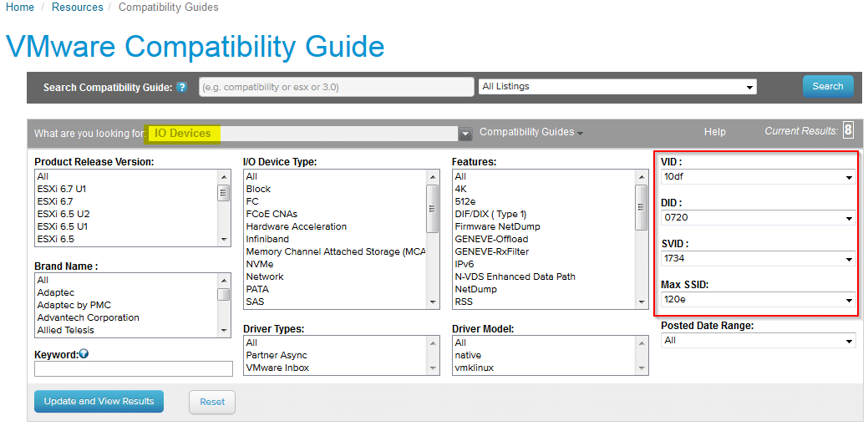Select vmklinux driver model
The image size is (868, 426).
(474, 368)
